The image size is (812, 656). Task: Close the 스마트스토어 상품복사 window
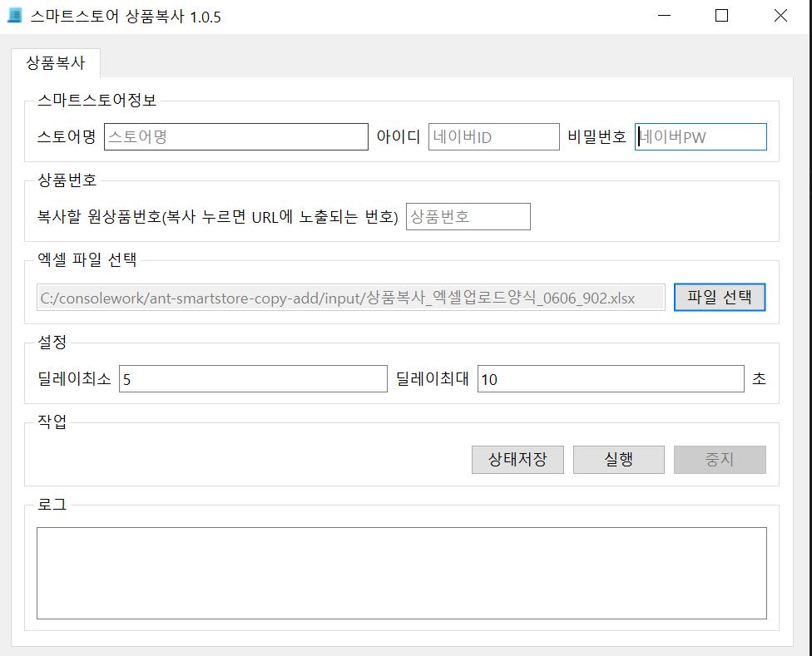click(780, 17)
